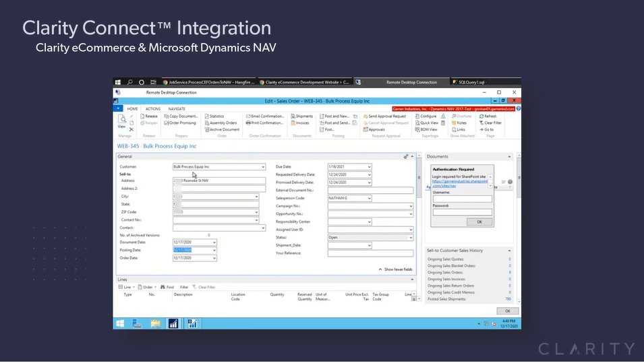Image resolution: width=644 pixels, height=363 pixels.
Task: Click the OK button at page bottom
Action: (507, 311)
